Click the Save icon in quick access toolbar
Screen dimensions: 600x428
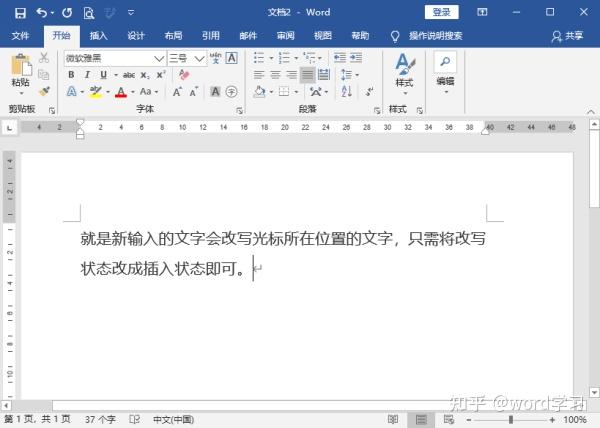coord(20,13)
